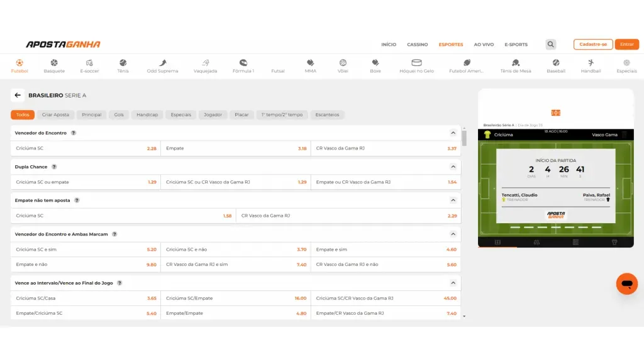Open the orange chat support bubble
The height and width of the screenshot is (362, 644).
point(626,284)
